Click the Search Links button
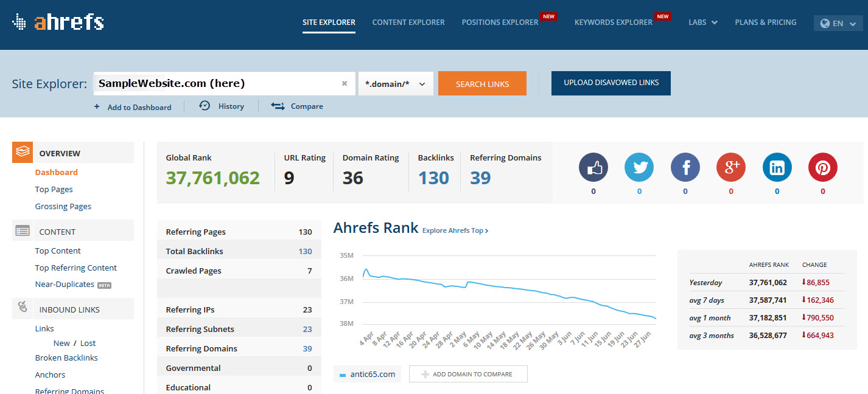The height and width of the screenshot is (394, 868). (x=482, y=84)
